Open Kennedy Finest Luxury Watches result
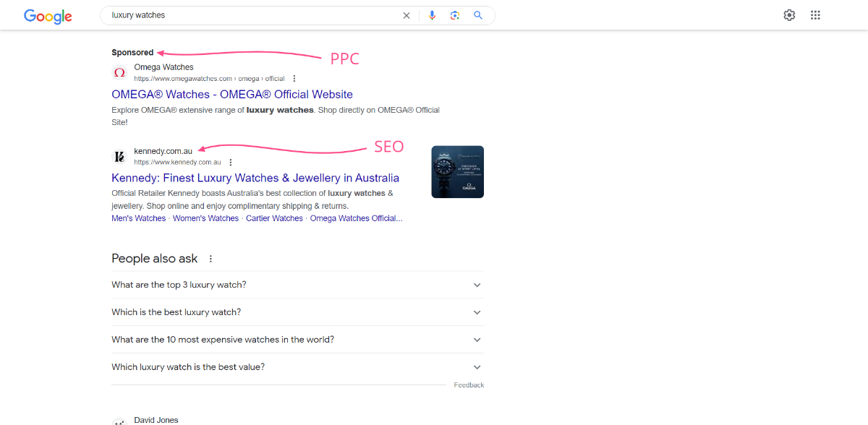 (x=255, y=178)
